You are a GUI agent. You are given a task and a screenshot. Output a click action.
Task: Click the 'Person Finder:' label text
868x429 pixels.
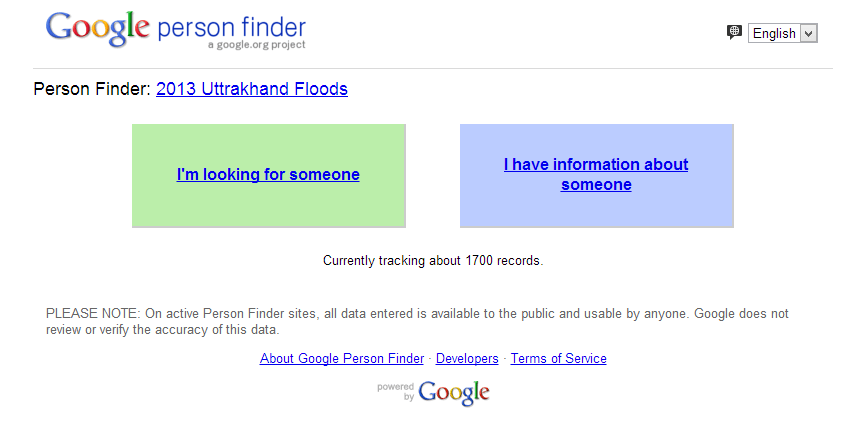click(92, 89)
